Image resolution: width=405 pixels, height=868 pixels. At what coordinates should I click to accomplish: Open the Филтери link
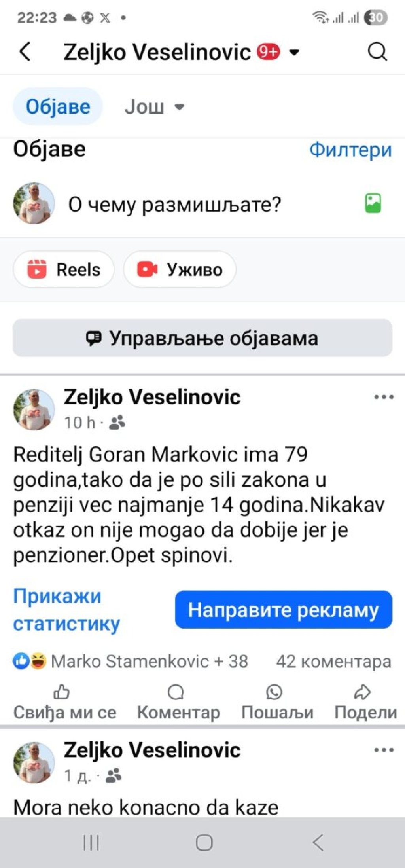click(x=350, y=150)
